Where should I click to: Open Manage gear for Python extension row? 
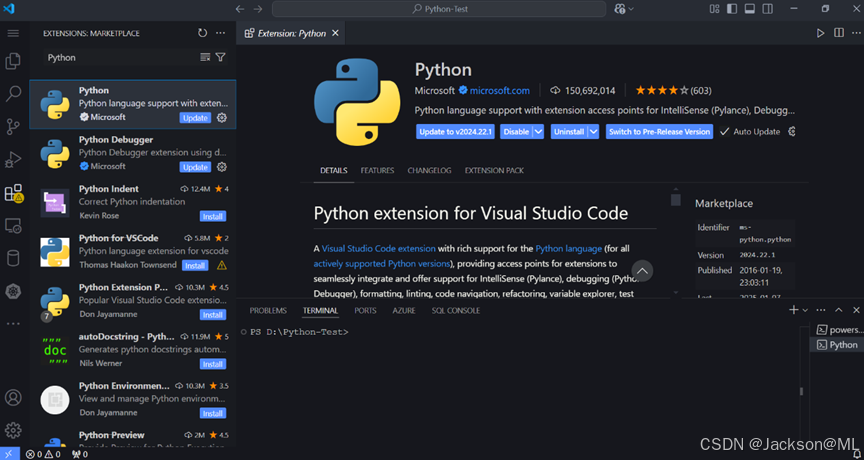pyautogui.click(x=222, y=118)
